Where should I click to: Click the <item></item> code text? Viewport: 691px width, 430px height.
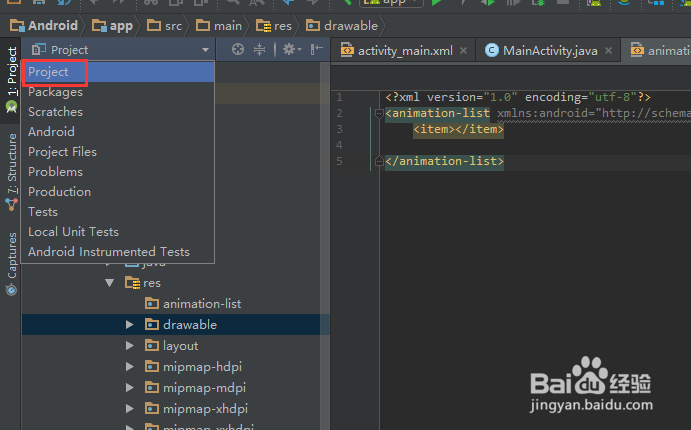458,129
